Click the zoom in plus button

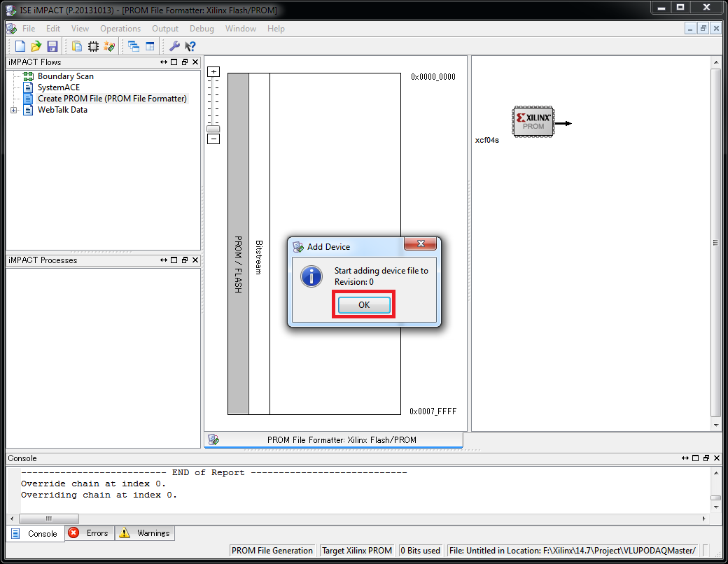point(213,72)
